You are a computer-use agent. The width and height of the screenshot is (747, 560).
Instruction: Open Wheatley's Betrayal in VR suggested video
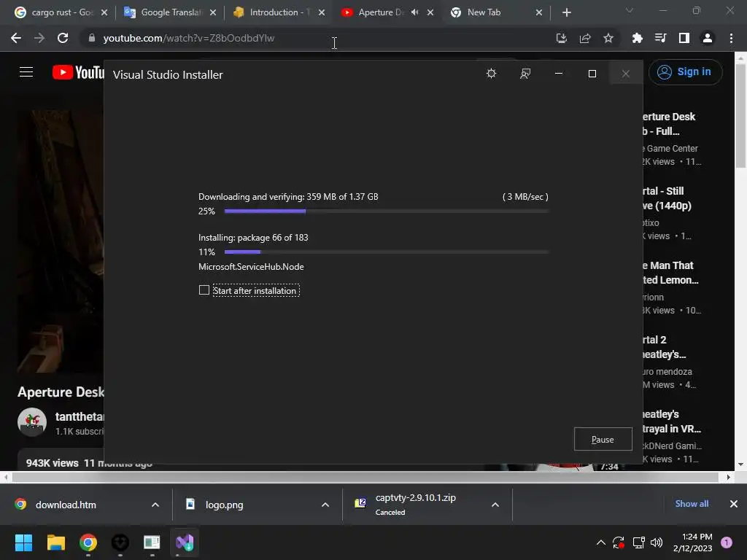coord(672,421)
